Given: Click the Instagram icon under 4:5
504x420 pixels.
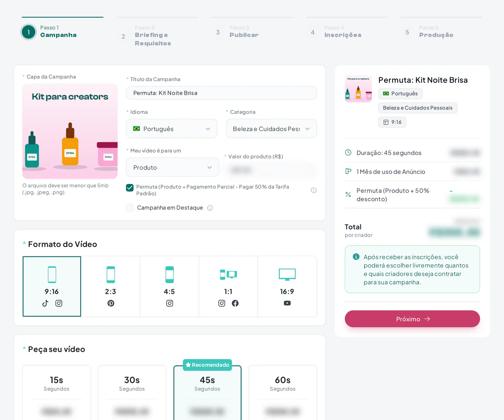Looking at the screenshot, I should (x=169, y=303).
